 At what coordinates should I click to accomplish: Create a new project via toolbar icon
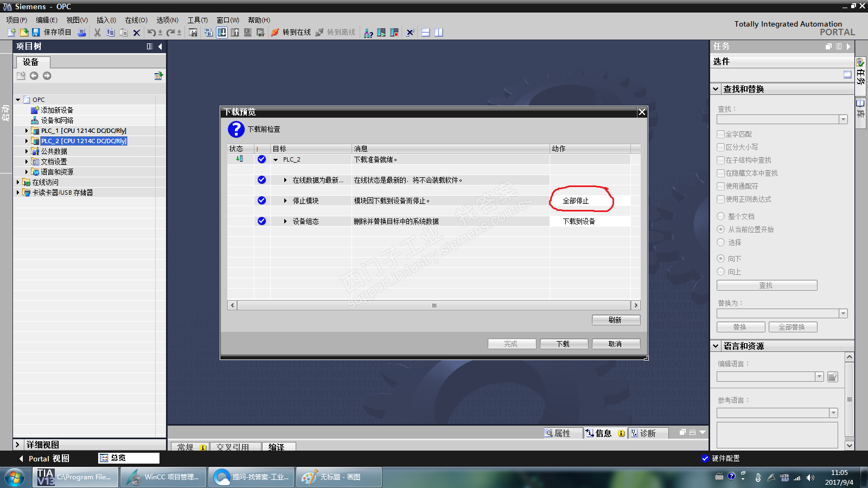pos(11,33)
